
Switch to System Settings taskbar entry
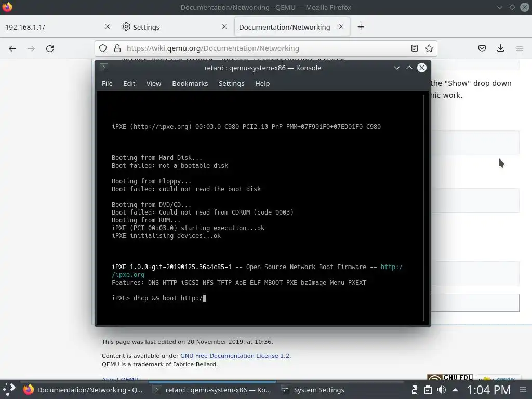click(x=312, y=390)
